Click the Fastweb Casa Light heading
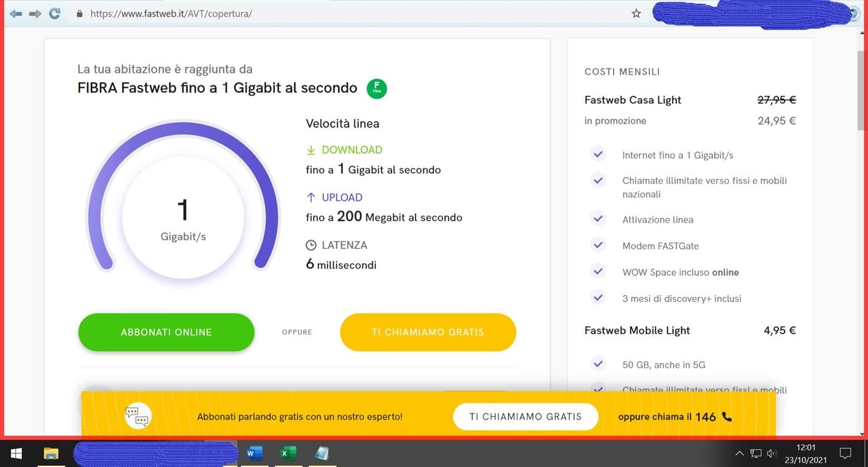868x467 pixels. [x=633, y=100]
